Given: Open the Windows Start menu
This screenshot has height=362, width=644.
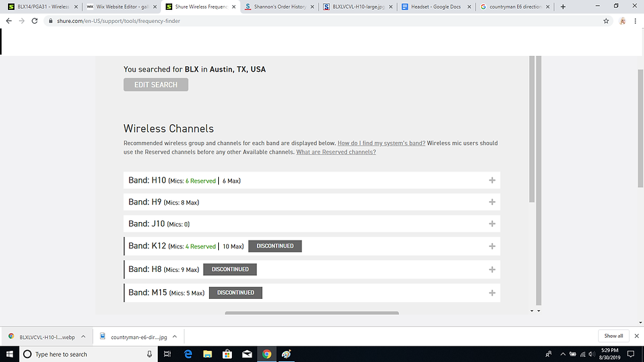Looking at the screenshot, I should (9, 354).
